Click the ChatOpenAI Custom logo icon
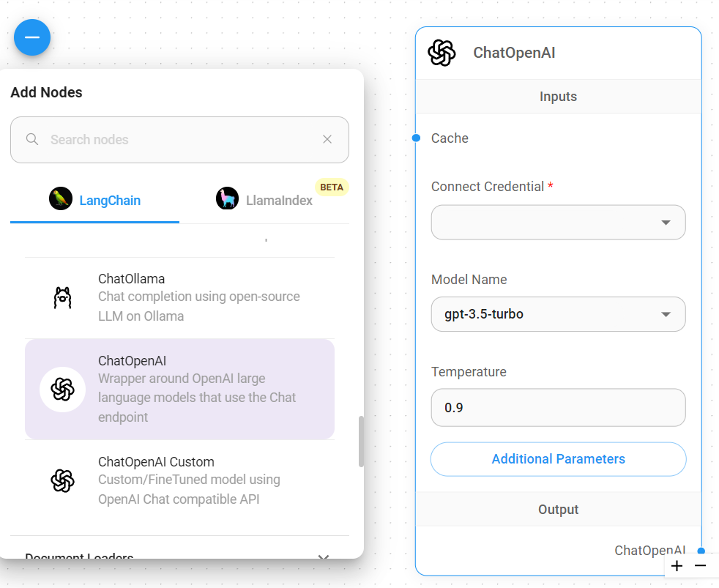This screenshot has width=719, height=588. 63,480
